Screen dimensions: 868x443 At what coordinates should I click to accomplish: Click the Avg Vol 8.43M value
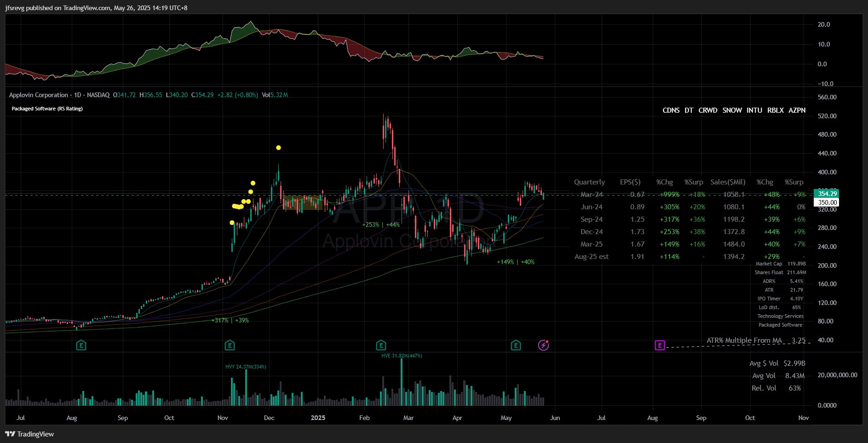[x=795, y=376]
